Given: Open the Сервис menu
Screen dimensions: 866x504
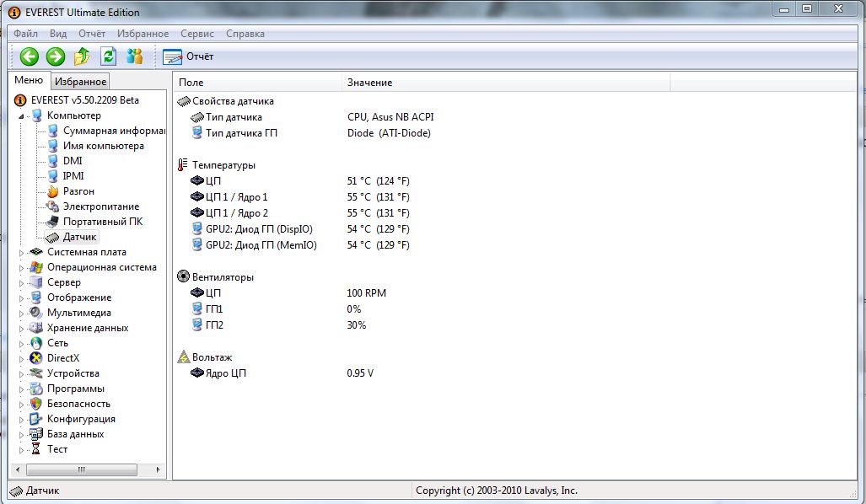Looking at the screenshot, I should 197,34.
